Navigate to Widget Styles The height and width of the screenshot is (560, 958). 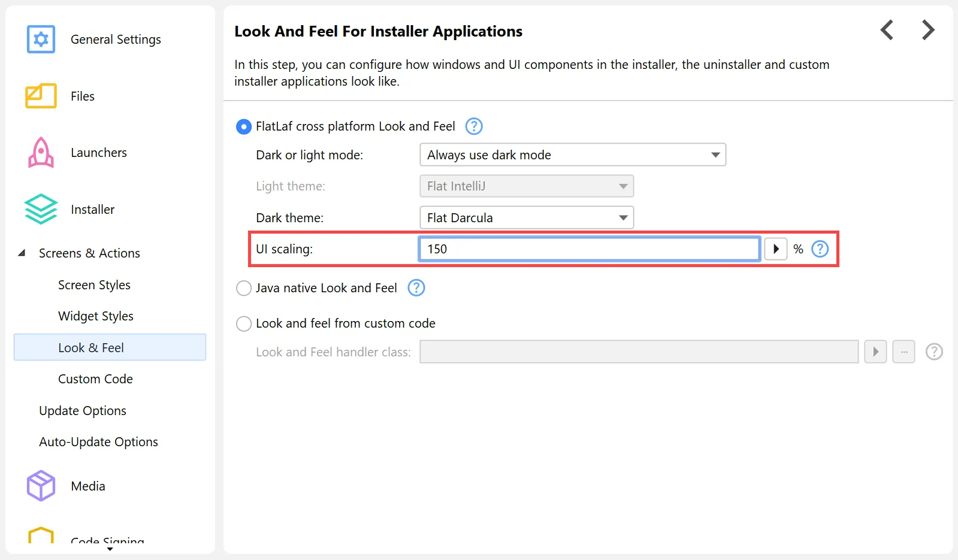coord(96,316)
